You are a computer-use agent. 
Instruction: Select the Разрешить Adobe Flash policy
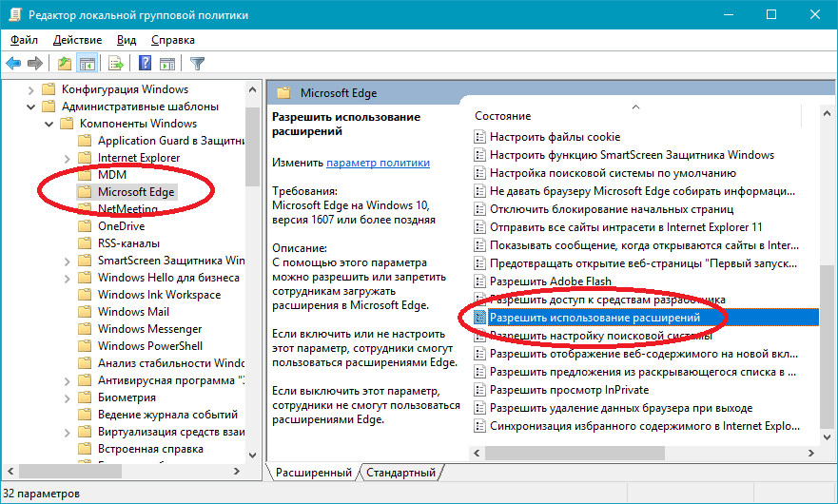click(x=550, y=281)
